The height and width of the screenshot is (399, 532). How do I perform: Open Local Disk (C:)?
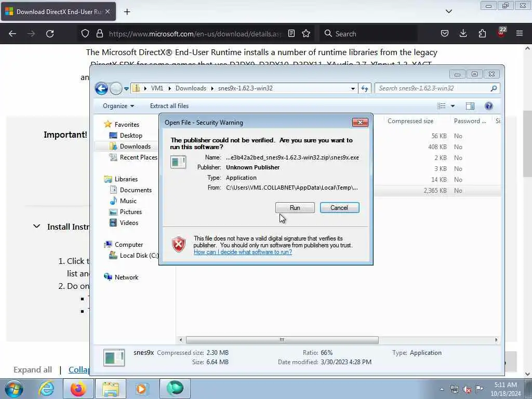[139, 256]
